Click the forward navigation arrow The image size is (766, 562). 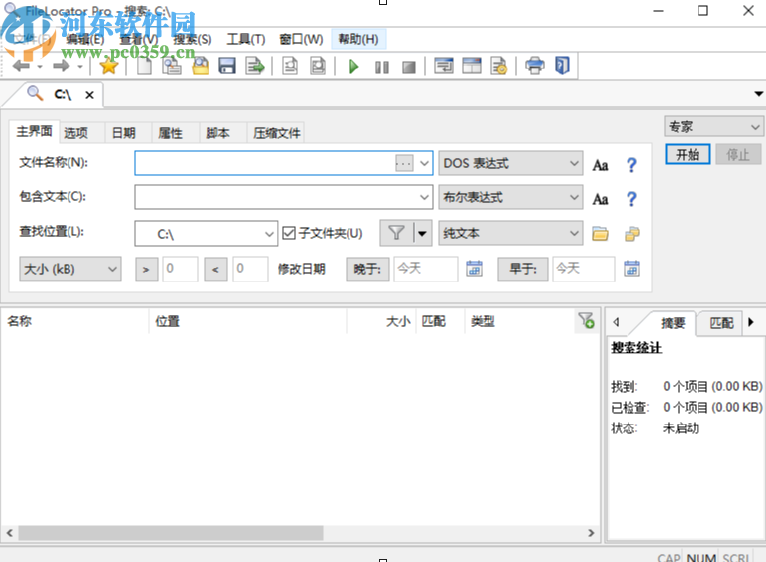(61, 65)
